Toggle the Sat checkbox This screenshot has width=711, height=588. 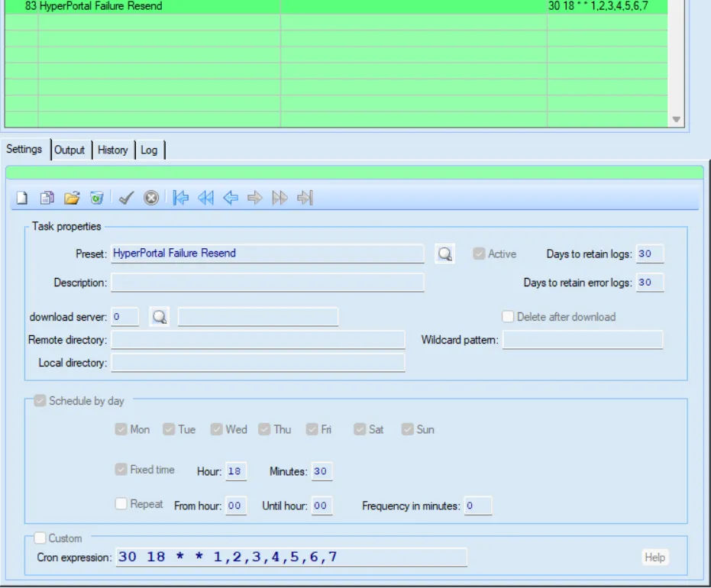coord(360,429)
